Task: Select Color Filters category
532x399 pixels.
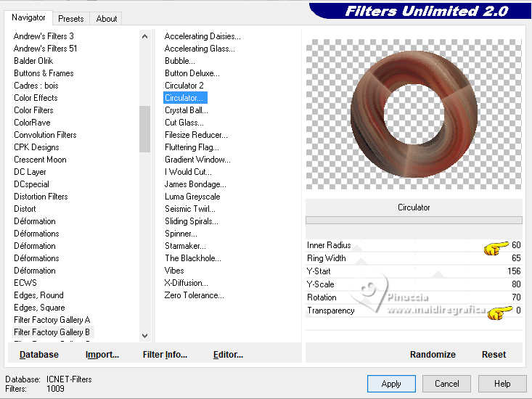Action: (x=33, y=110)
